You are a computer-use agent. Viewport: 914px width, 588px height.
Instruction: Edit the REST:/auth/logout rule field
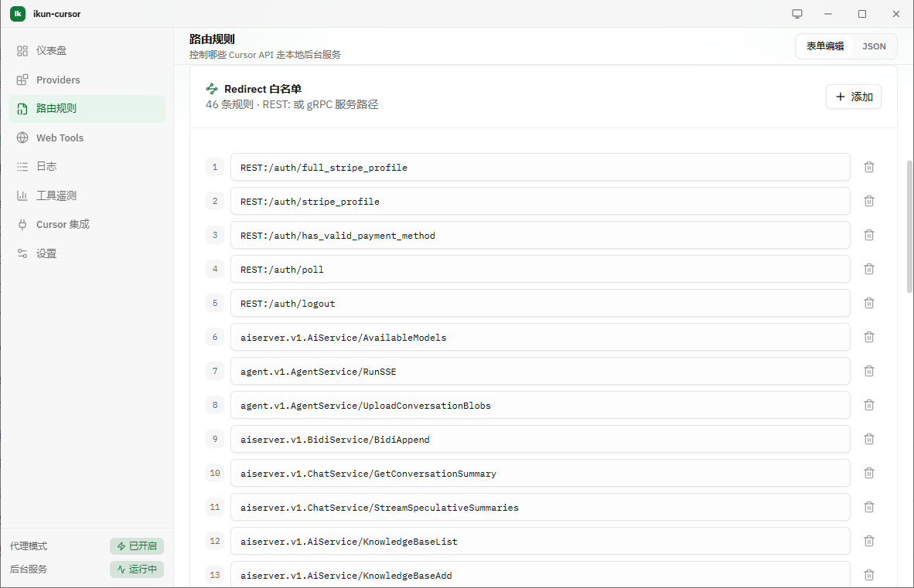click(x=540, y=304)
